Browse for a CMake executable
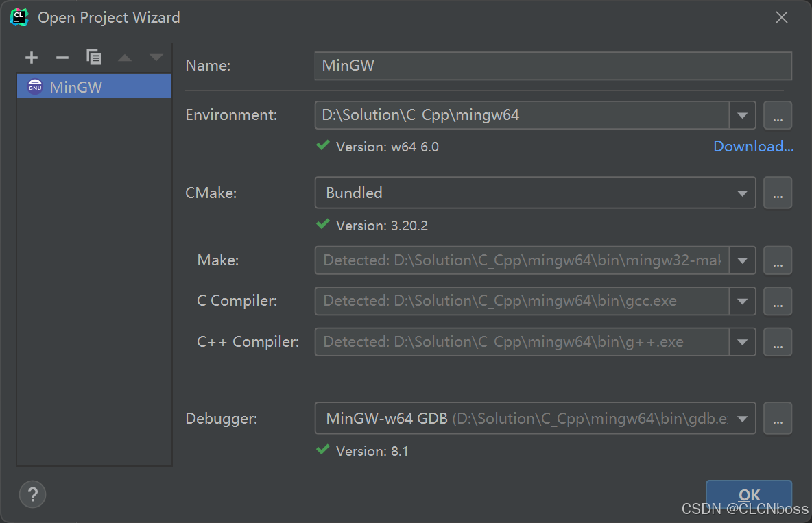Viewport: 812px width, 523px height. pos(778,193)
